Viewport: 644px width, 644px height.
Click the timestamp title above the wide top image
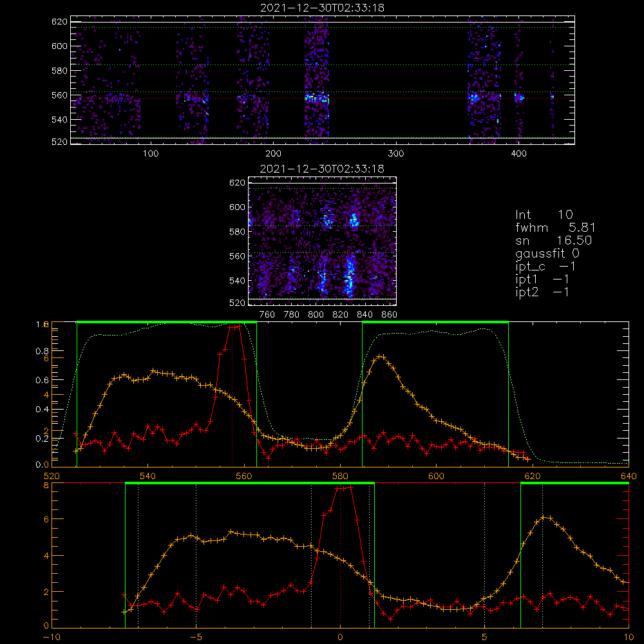pos(323,8)
